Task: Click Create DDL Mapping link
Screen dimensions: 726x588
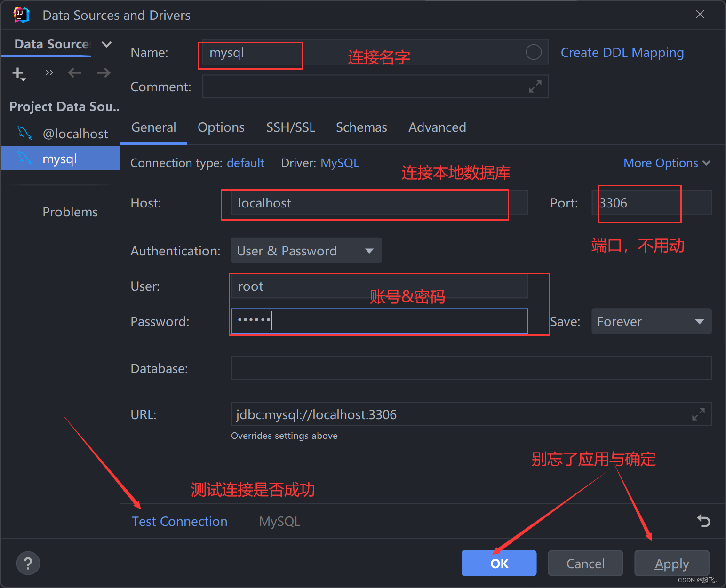Action: 622,53
